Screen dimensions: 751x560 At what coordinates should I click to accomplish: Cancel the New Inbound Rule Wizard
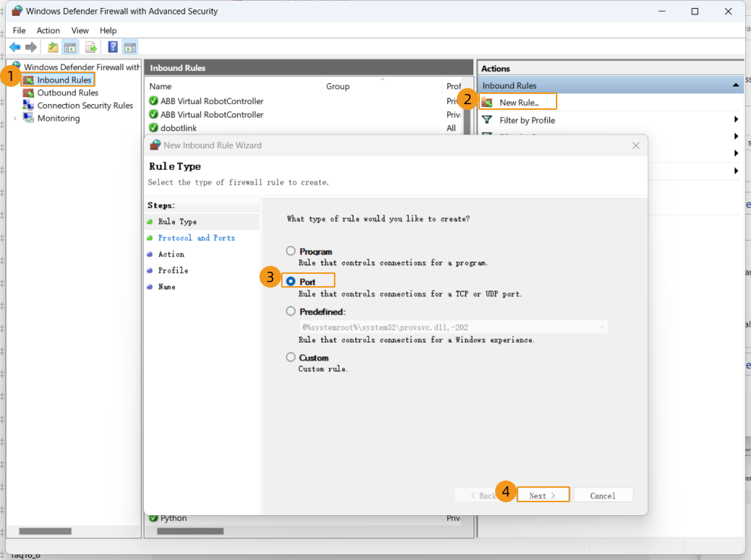[x=602, y=496]
